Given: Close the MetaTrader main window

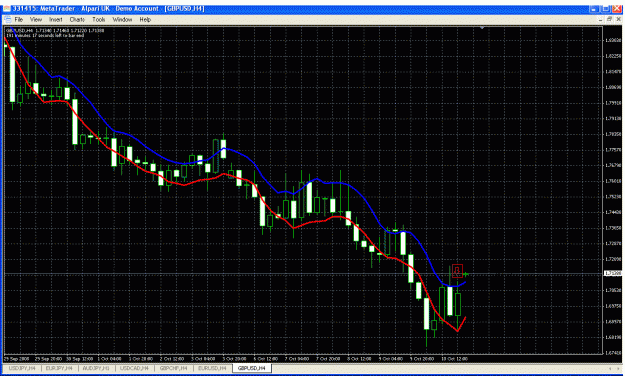Looking at the screenshot, I should 617,8.
